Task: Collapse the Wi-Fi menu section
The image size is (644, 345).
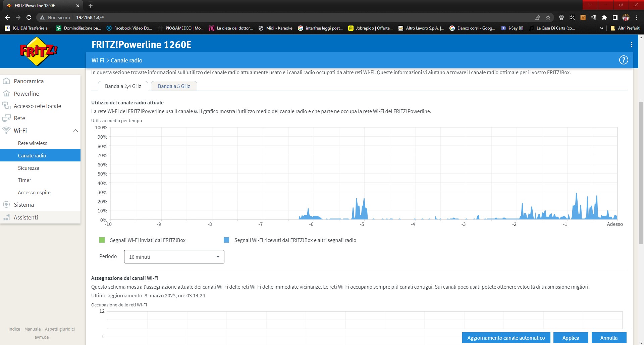Action: coord(75,131)
